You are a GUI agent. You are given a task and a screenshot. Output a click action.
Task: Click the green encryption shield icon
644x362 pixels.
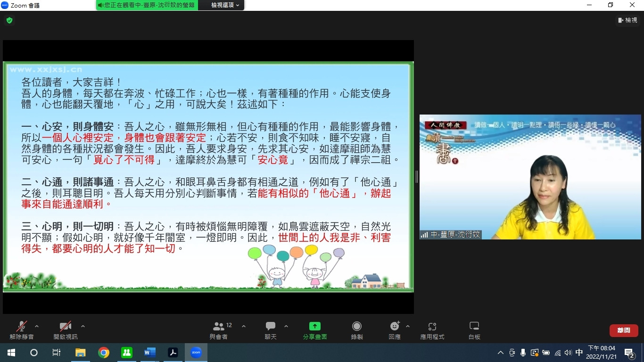click(x=9, y=20)
